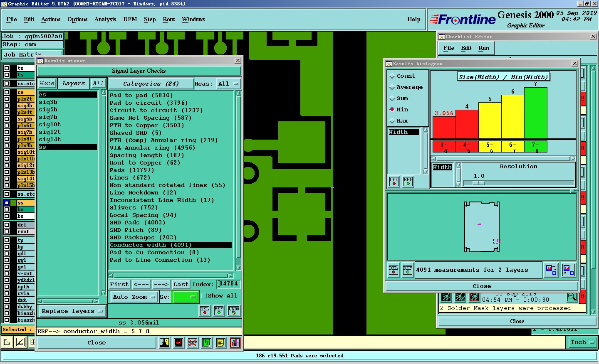Click the UNDO icon in Results viewer
599x364 pixels.
click(x=234, y=311)
